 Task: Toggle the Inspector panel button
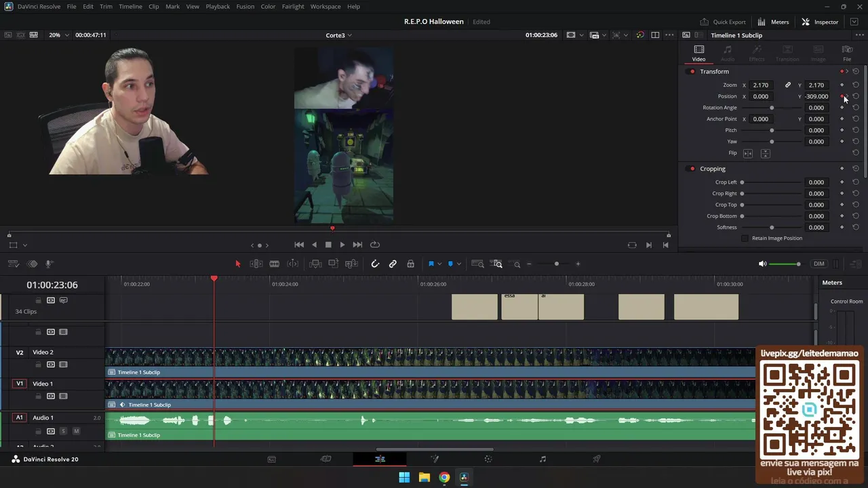point(820,22)
